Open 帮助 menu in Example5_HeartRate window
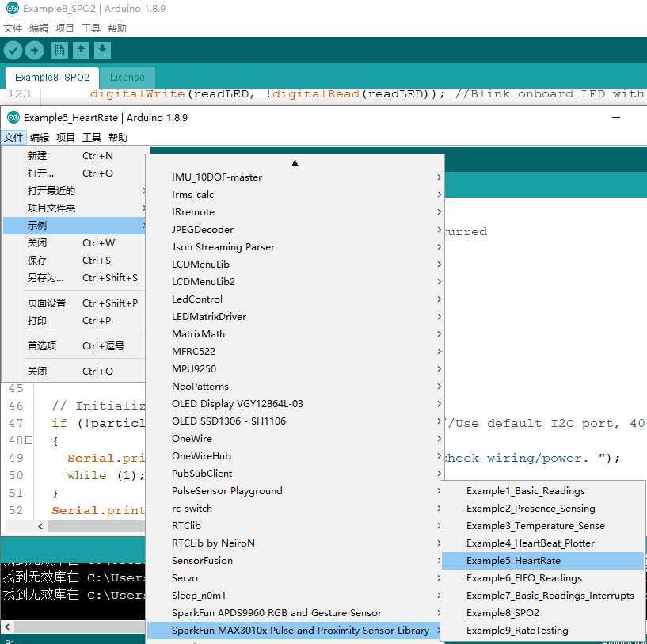647x644 pixels. (117, 138)
